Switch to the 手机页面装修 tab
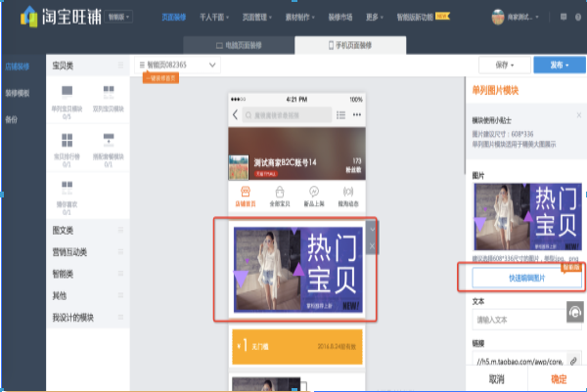 (350, 45)
